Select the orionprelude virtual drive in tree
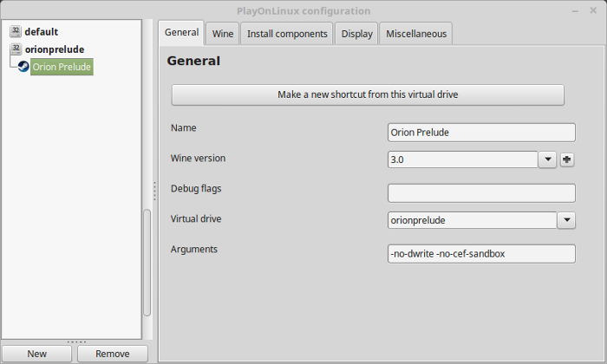This screenshot has height=364, width=607. (x=55, y=49)
